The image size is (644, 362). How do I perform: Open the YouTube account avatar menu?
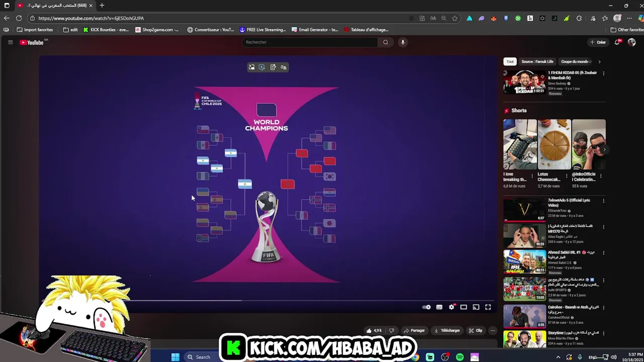pos(631,42)
